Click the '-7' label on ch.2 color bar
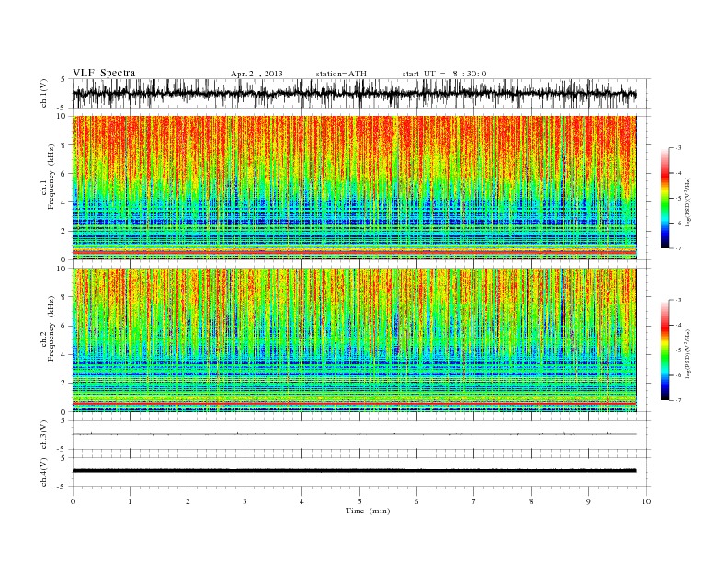The height and width of the screenshot is (563, 728). (677, 400)
